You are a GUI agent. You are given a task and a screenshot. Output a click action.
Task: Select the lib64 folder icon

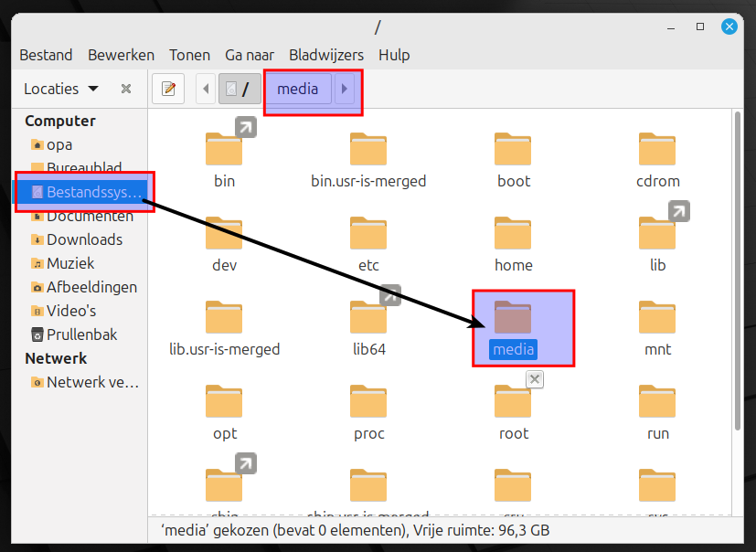coord(368,317)
